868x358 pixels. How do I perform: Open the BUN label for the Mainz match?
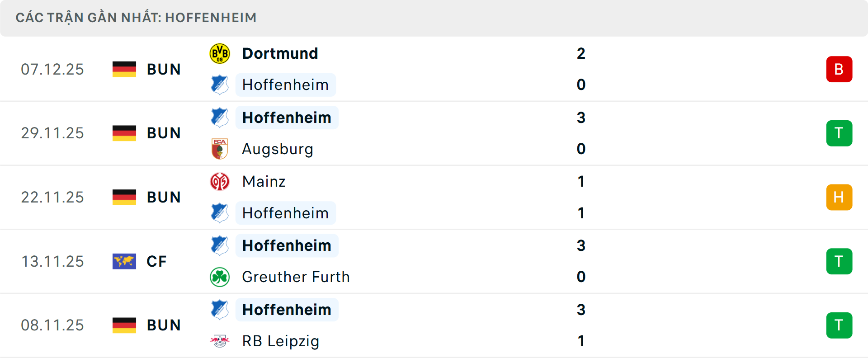(x=163, y=197)
